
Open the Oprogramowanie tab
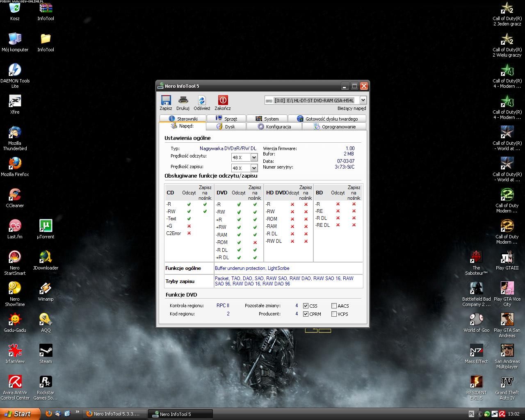(334, 127)
